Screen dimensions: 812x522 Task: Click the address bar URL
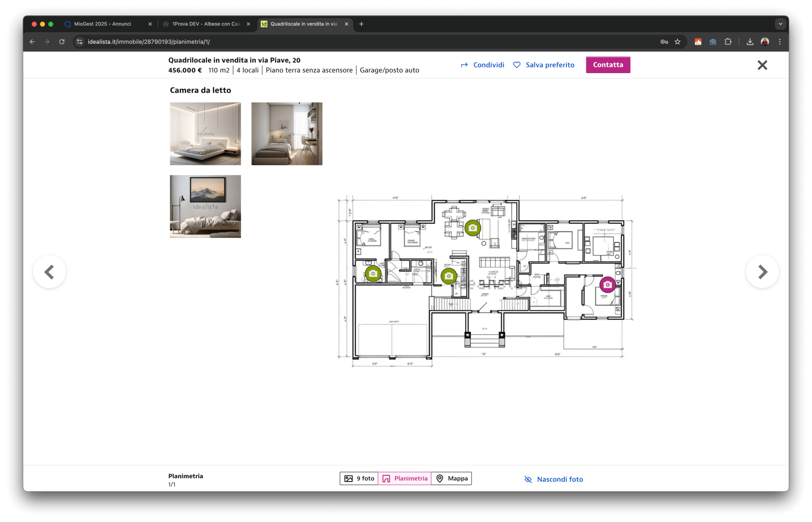coord(149,42)
